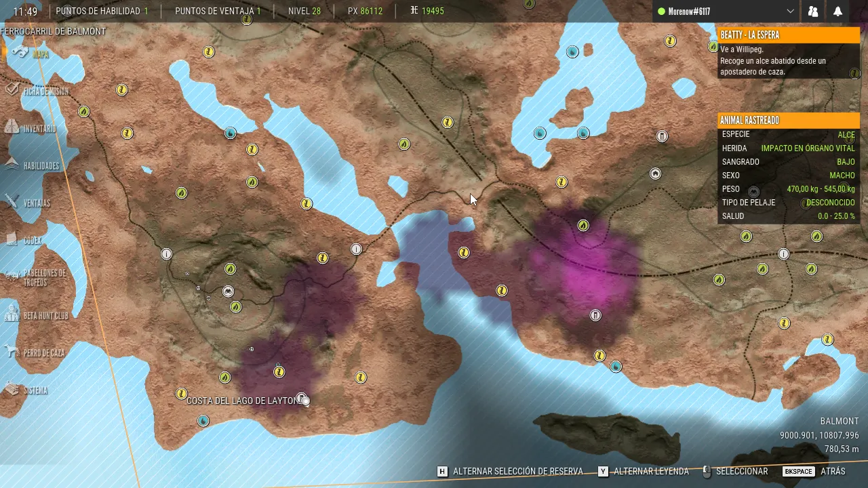This screenshot has height=488, width=868.
Task: Click PX 86112 experience value
Action: tap(365, 12)
